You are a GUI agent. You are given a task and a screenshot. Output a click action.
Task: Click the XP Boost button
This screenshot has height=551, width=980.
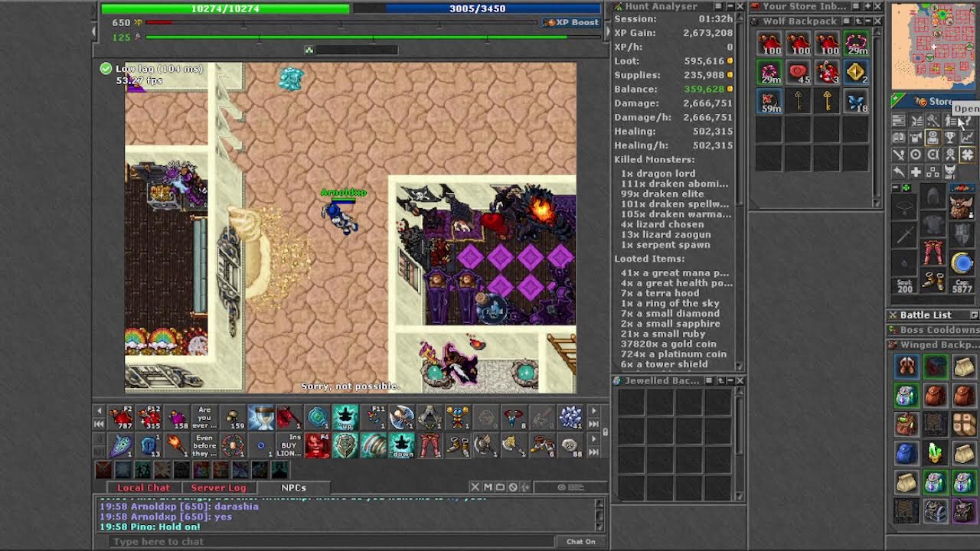pos(571,22)
